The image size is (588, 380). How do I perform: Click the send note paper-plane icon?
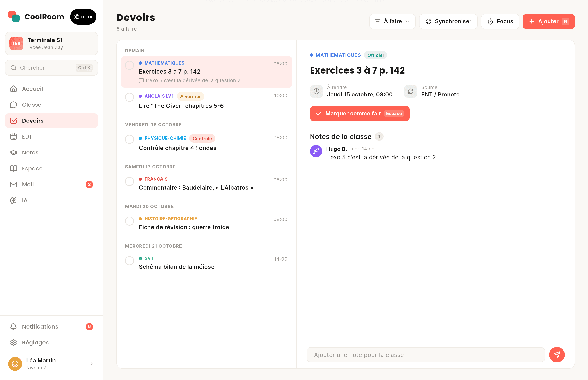557,355
